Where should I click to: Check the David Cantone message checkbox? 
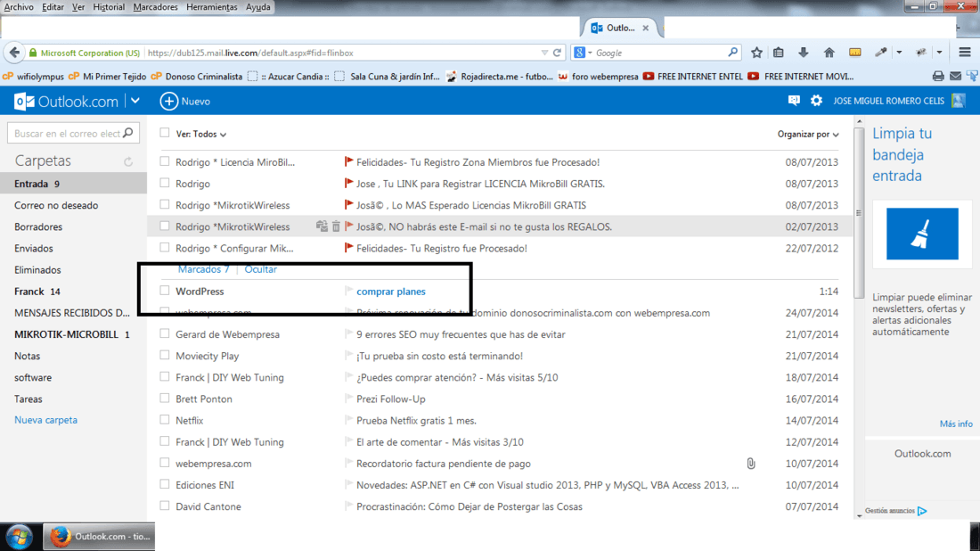165,506
